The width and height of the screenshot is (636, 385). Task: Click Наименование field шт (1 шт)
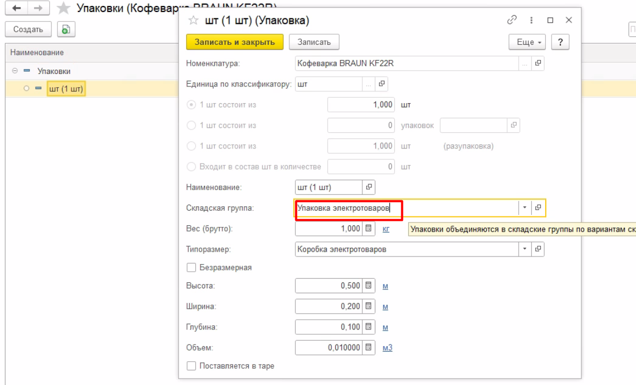click(329, 187)
